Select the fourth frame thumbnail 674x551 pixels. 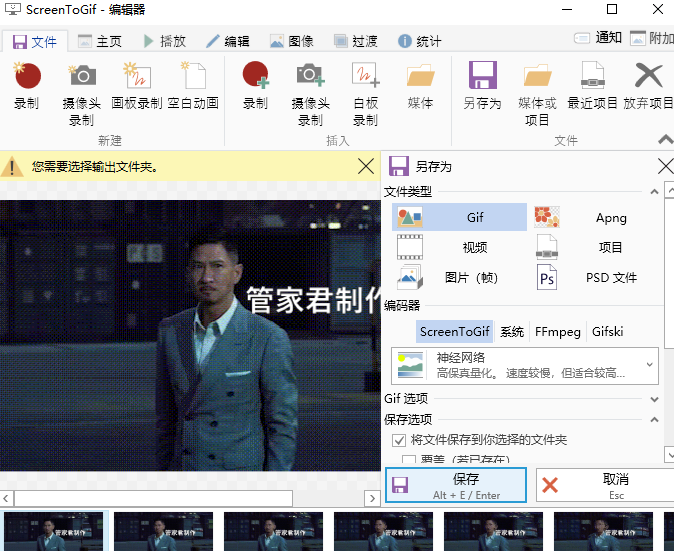point(383,531)
